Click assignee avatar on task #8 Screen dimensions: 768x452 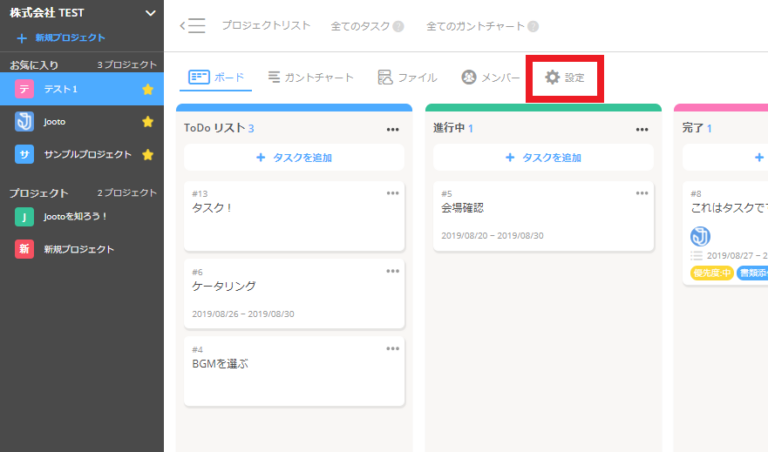[x=700, y=236]
